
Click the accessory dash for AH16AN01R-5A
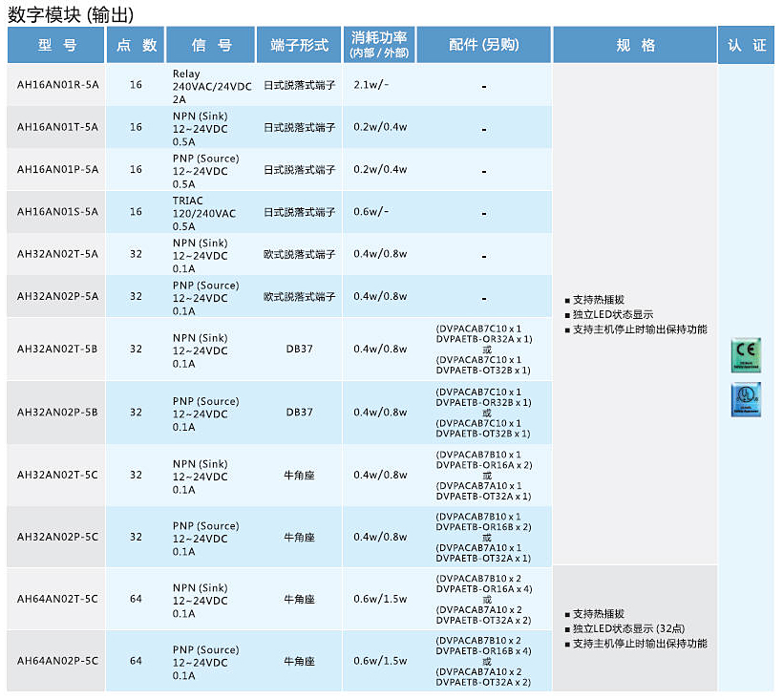click(484, 86)
